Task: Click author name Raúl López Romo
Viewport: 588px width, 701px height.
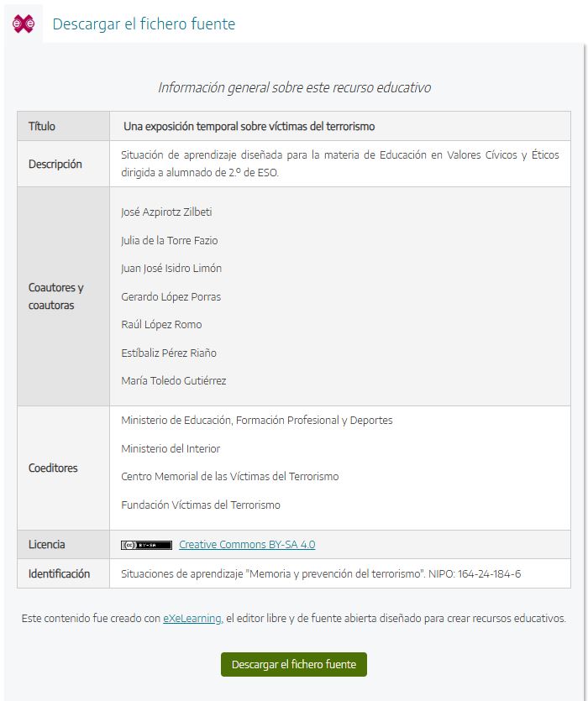Action: (x=161, y=325)
